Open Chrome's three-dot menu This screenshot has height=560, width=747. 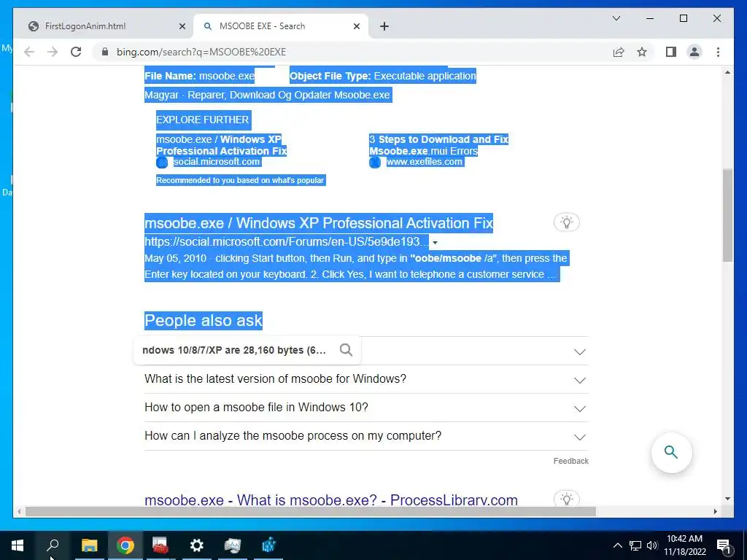[x=718, y=52]
